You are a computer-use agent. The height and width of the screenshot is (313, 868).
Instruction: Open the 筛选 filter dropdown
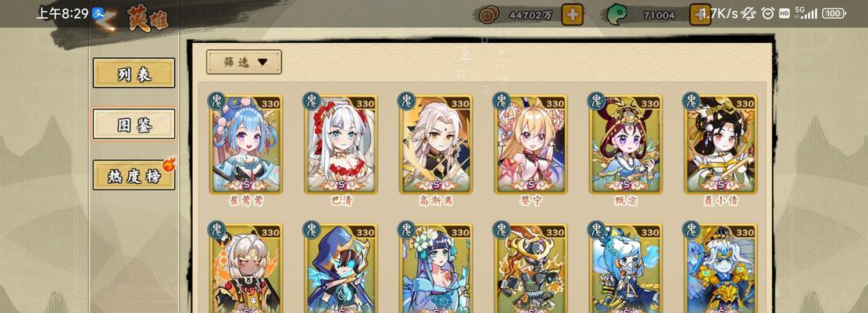click(x=244, y=62)
